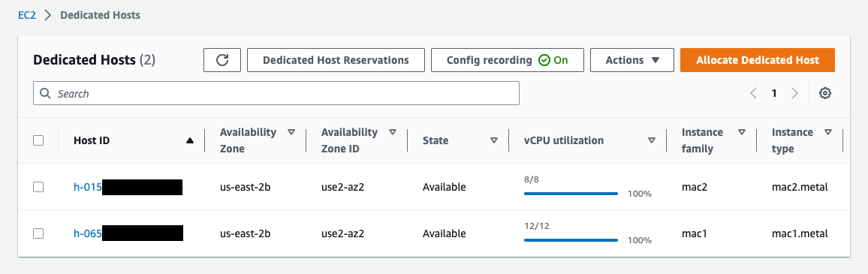Go to previous page arrow

(x=753, y=93)
